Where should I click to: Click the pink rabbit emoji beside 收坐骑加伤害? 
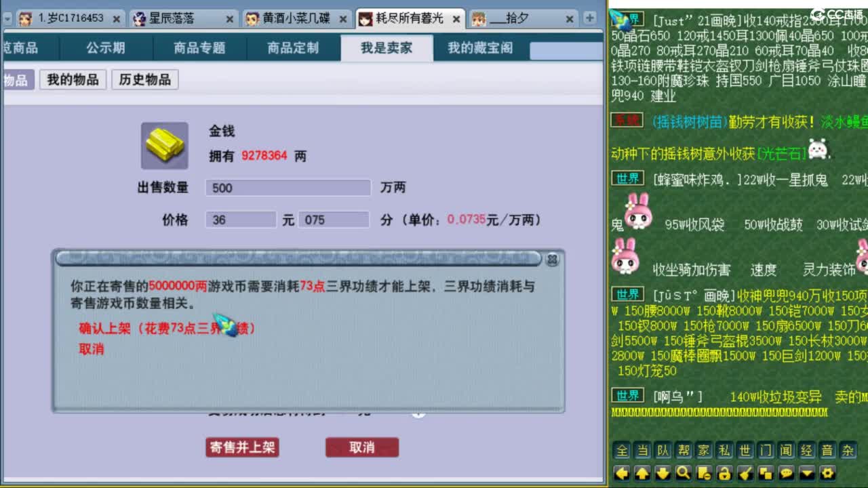624,256
